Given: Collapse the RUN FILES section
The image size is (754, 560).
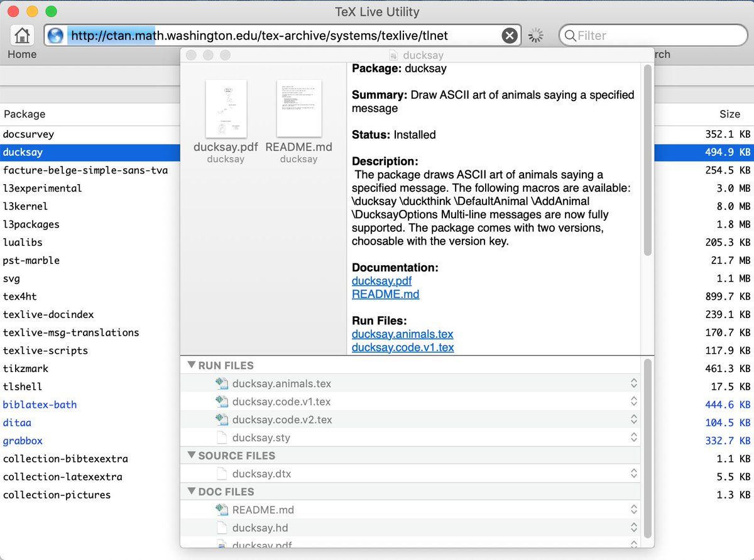Looking at the screenshot, I should 191,365.
